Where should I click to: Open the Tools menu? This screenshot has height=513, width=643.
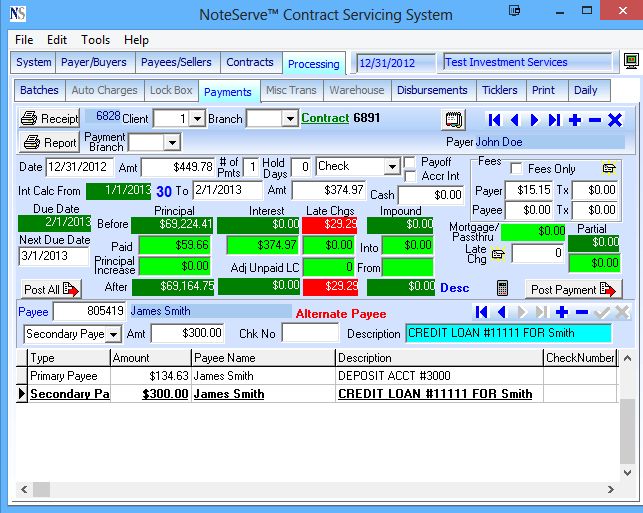(96, 40)
